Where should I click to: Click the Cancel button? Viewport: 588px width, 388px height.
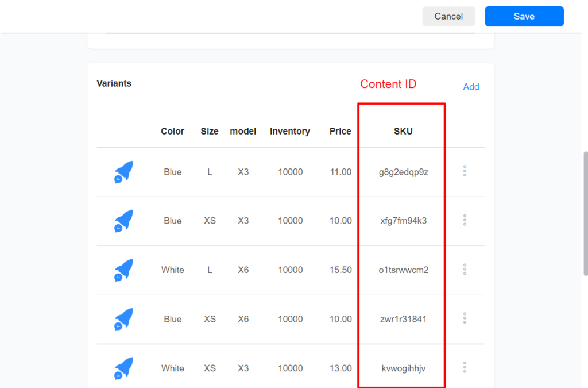448,16
